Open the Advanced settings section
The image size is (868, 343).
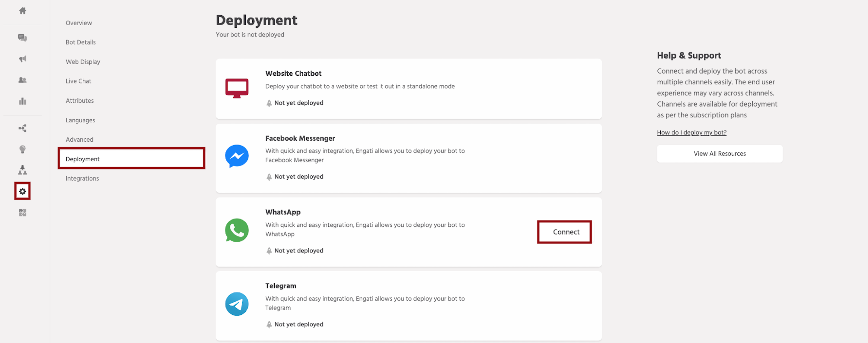[79, 139]
